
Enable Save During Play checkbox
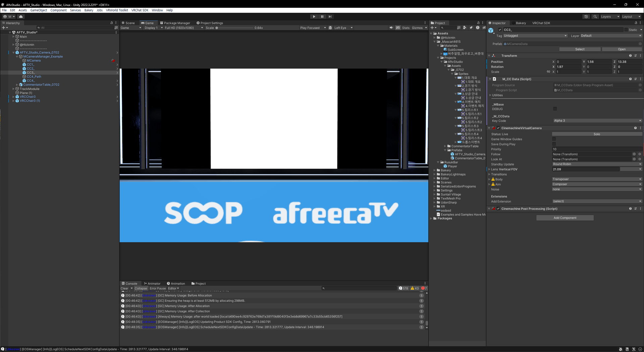click(x=554, y=144)
